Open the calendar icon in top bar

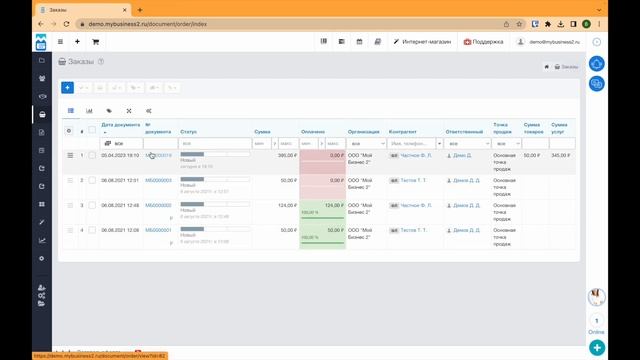[359, 42]
